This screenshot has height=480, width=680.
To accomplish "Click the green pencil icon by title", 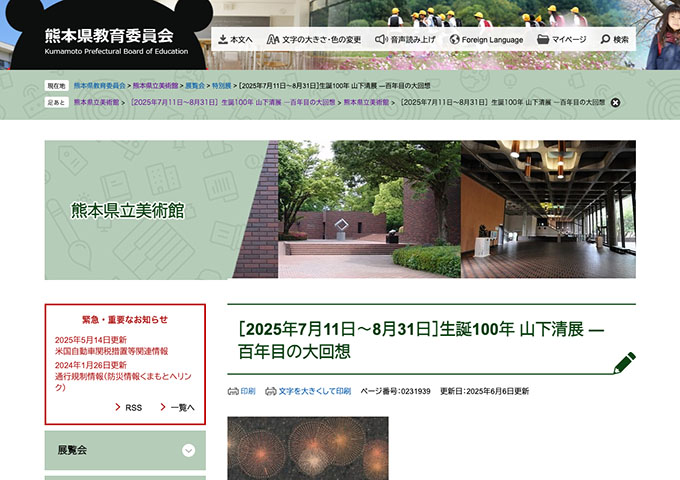I will pos(624,362).
